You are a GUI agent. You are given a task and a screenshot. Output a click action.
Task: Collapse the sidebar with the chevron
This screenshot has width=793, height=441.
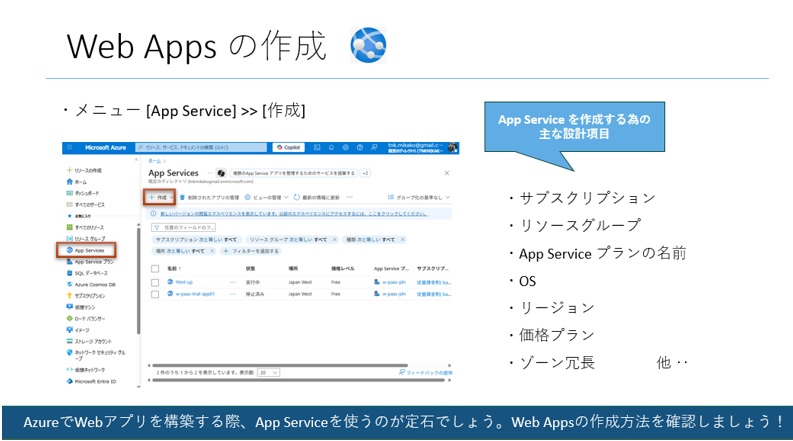136,160
